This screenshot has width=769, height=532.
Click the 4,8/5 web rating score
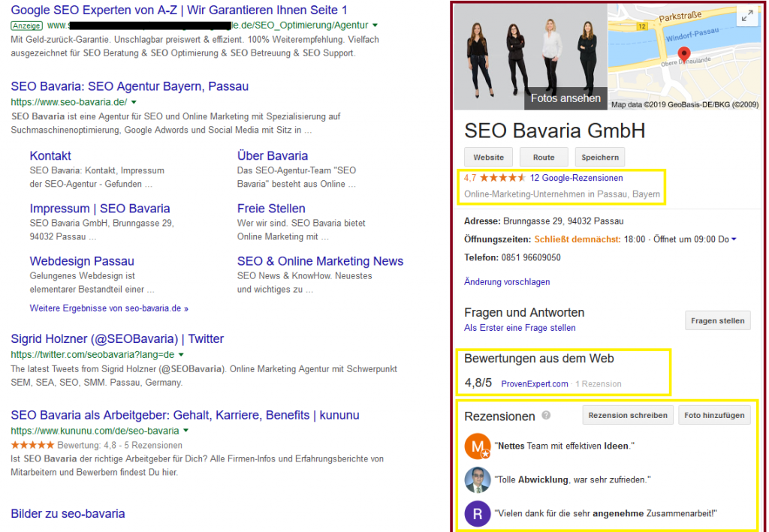pyautogui.click(x=478, y=383)
